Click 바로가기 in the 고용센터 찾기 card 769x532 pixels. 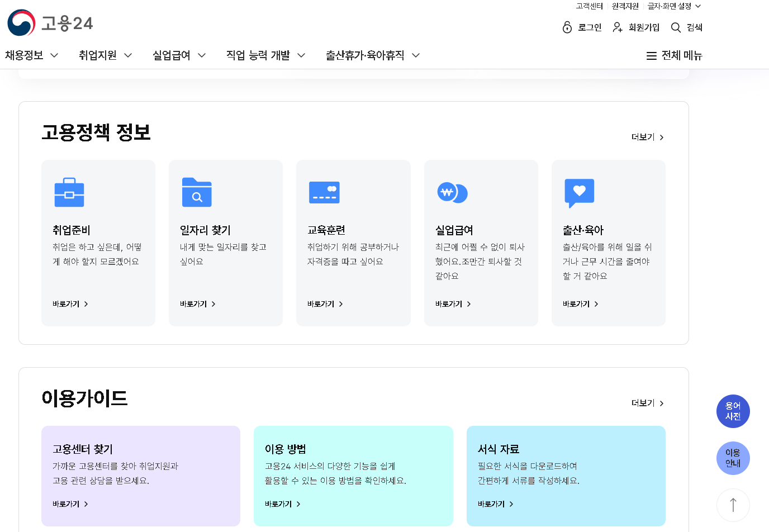pos(70,504)
